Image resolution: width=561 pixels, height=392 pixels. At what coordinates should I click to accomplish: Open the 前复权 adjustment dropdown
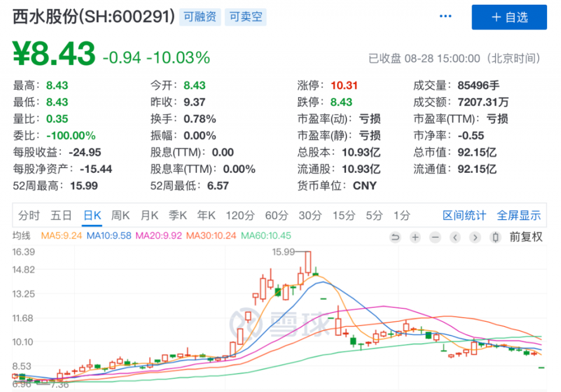(526, 237)
